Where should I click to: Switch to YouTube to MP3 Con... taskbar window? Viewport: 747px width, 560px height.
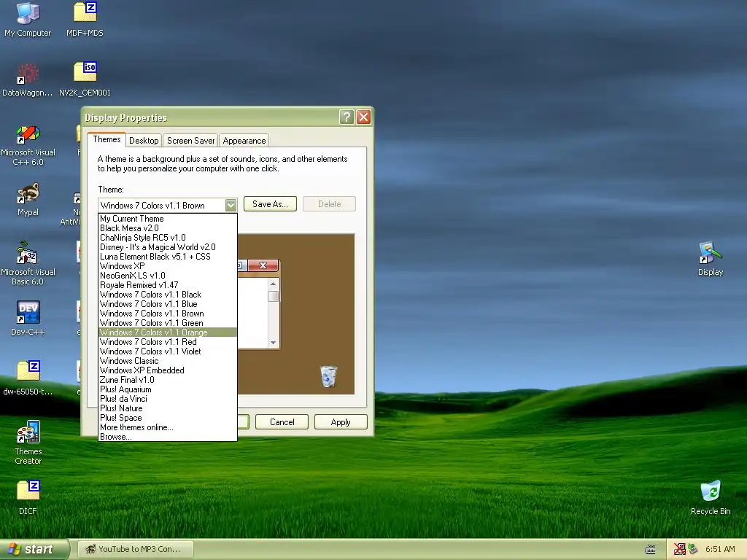(135, 550)
